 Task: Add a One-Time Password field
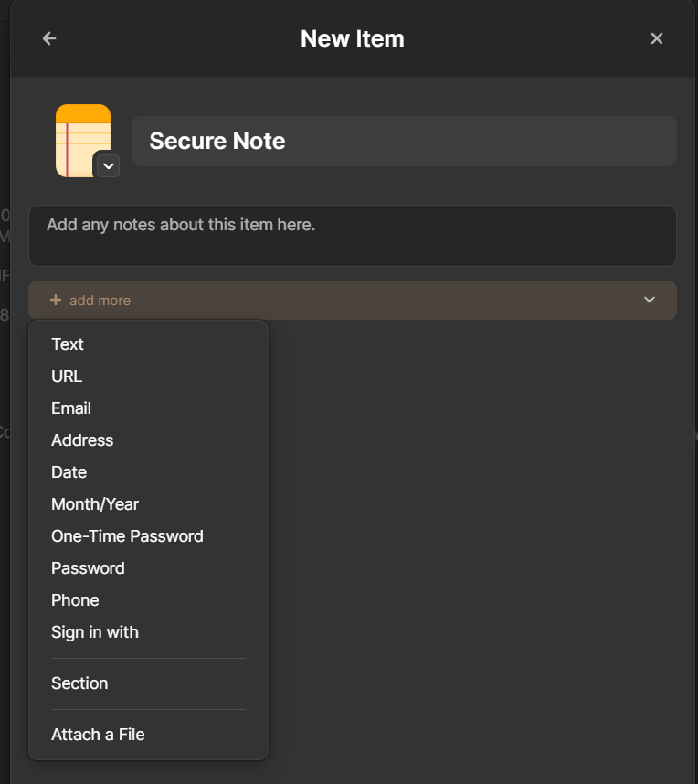[x=127, y=536]
